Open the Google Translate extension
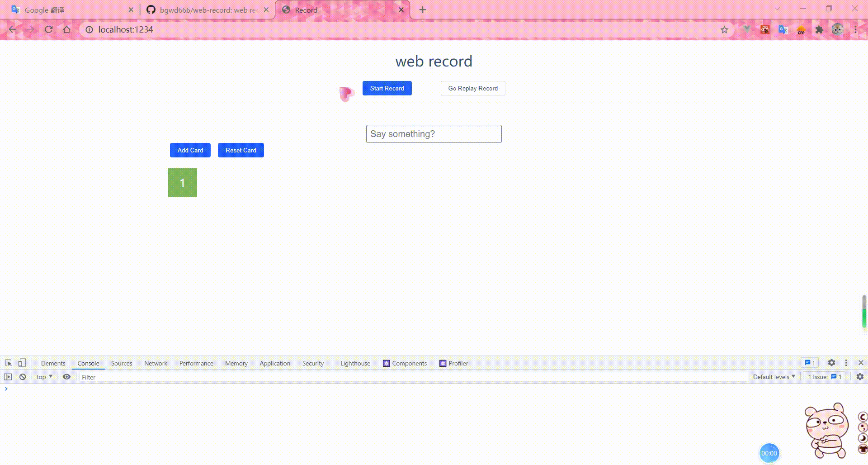The image size is (868, 465). click(x=783, y=29)
